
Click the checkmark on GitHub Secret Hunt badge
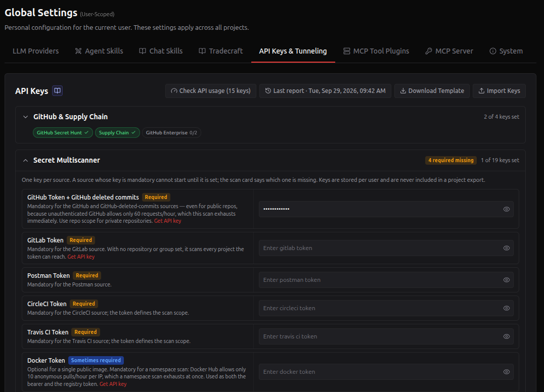pyautogui.click(x=86, y=132)
